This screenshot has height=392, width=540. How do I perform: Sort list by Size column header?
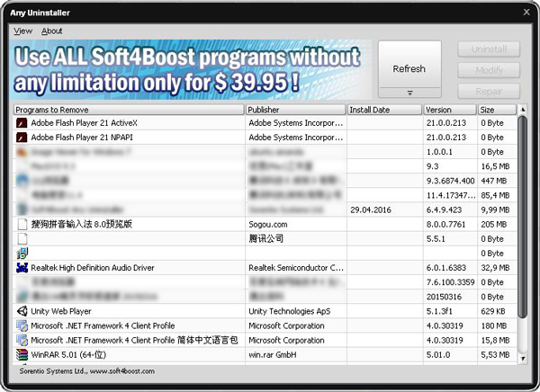click(497, 110)
